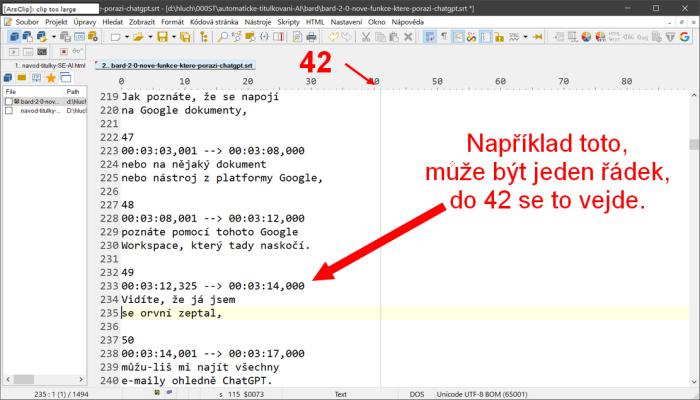The width and height of the screenshot is (700, 400).
Task: Click the Open file folder icon
Action: [138, 37]
